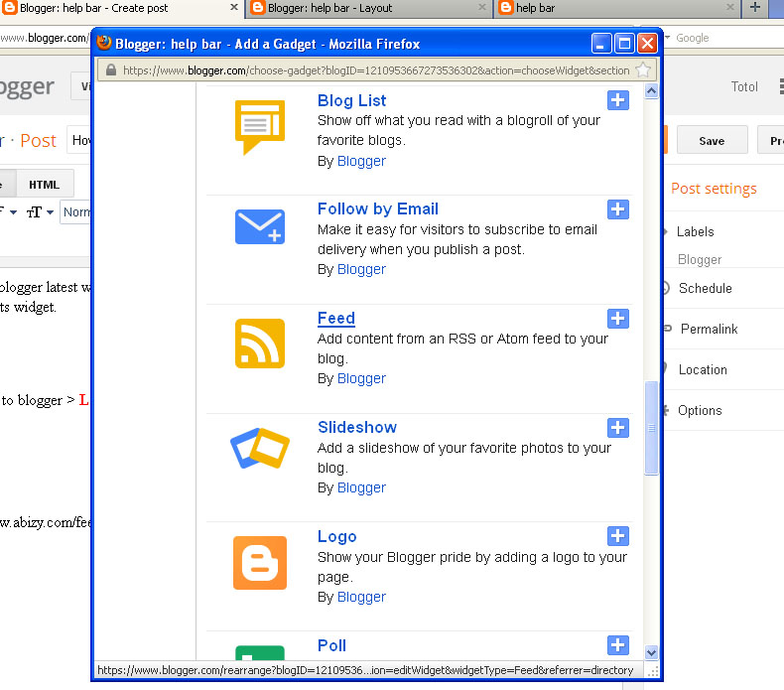Image resolution: width=784 pixels, height=690 pixels.
Task: Open a new browser tab with plus button
Action: tap(755, 8)
